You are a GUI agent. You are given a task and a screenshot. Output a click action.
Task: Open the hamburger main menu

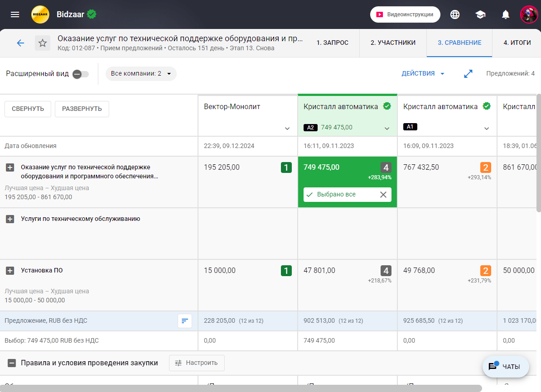click(15, 14)
